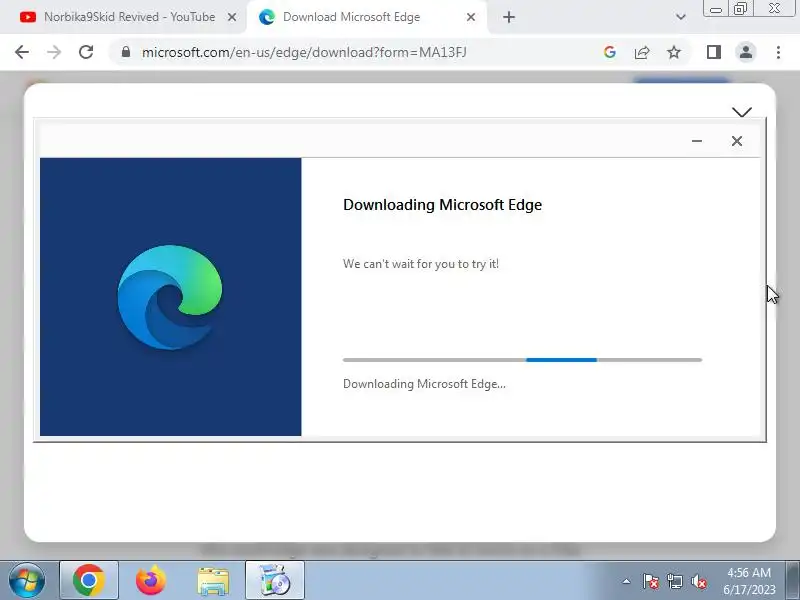Open the Chrome profile avatar menu
The width and height of the screenshot is (800, 600).
pyautogui.click(x=746, y=52)
